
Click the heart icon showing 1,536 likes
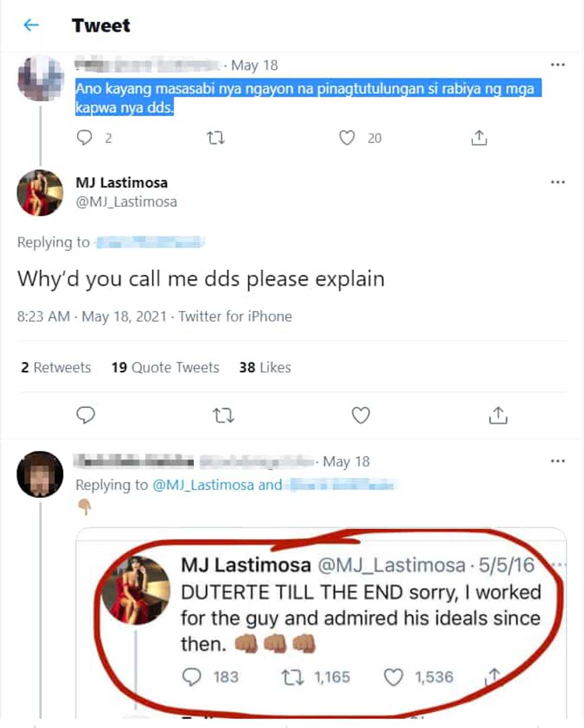(x=393, y=677)
